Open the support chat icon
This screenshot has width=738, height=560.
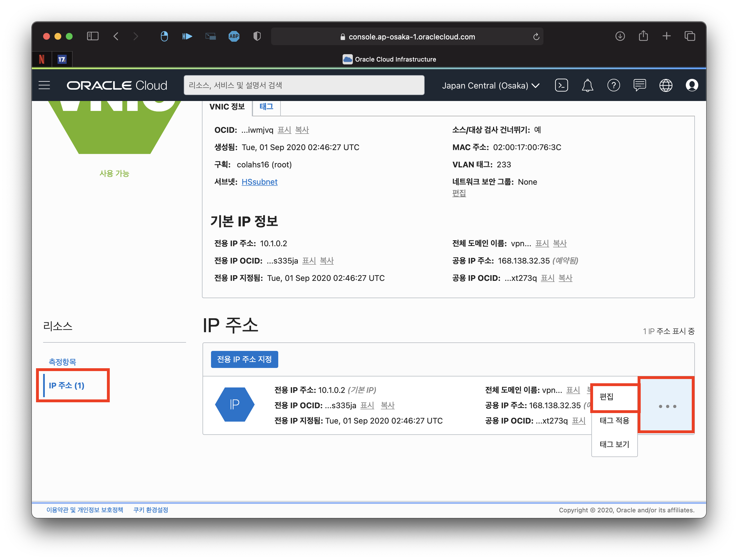click(x=639, y=85)
